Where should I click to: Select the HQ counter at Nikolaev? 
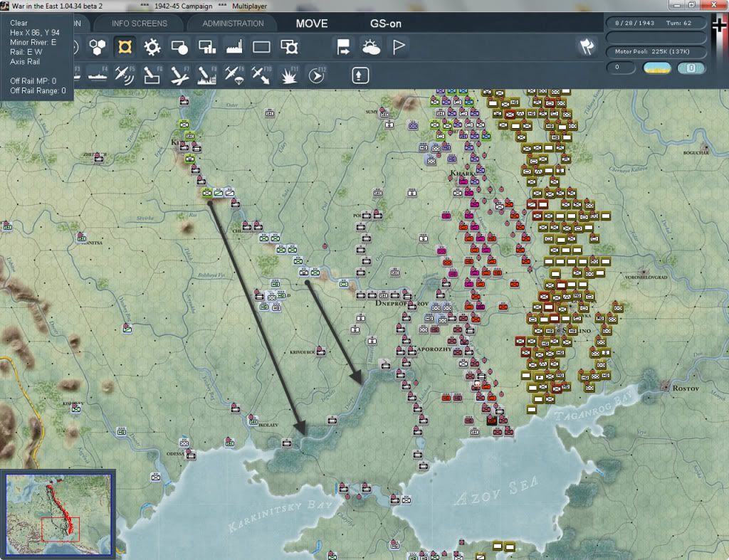click(x=253, y=421)
